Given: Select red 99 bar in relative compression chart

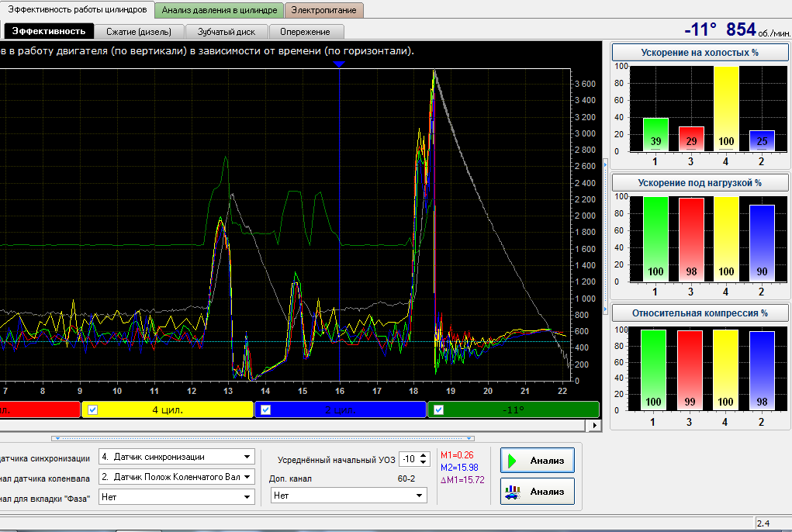Looking at the screenshot, I should point(690,371).
